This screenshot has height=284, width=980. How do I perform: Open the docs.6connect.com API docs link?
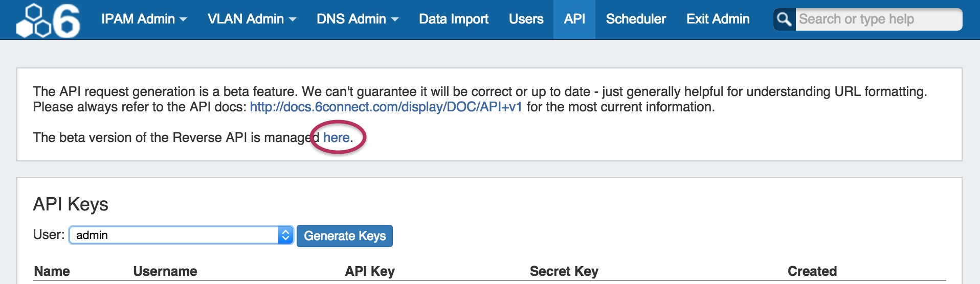386,107
